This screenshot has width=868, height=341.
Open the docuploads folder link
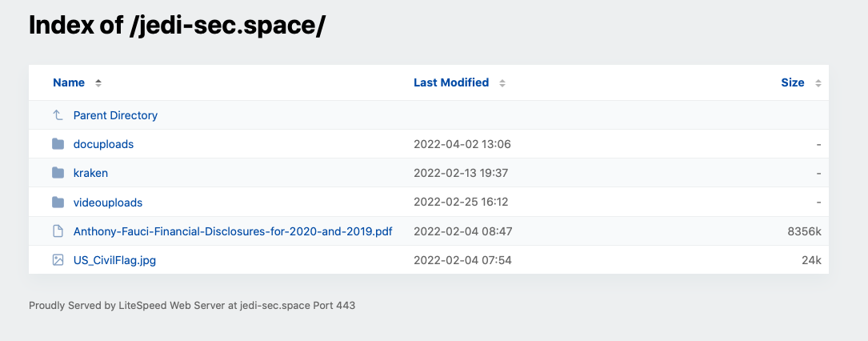[x=103, y=144]
